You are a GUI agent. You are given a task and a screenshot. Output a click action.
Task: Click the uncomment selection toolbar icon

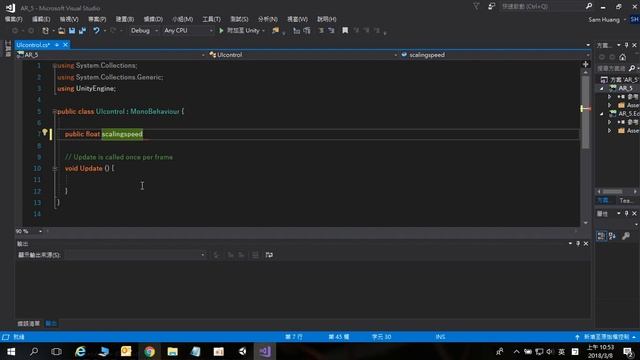331,31
